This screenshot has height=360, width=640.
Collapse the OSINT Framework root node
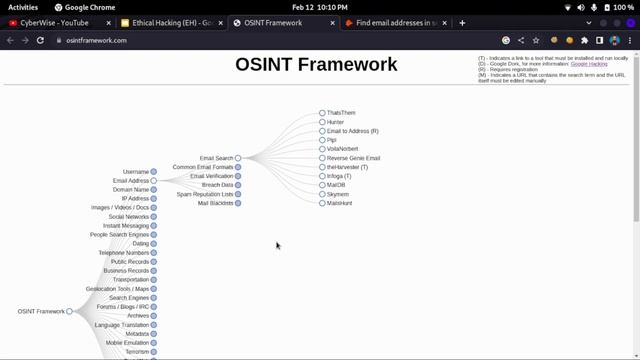tap(69, 311)
